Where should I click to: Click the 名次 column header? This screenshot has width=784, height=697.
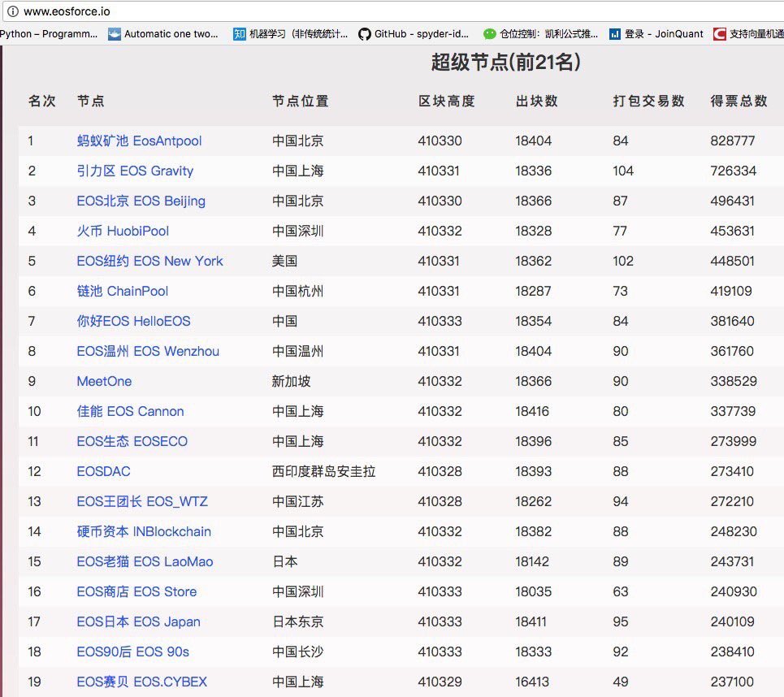pos(42,101)
